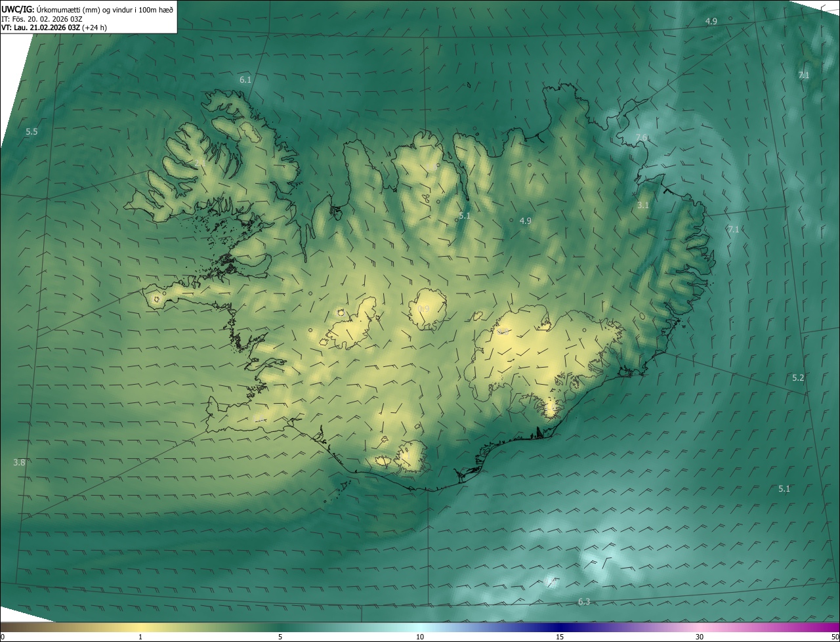The image size is (840, 642).
Task: Click the 0 tick label on the color scale
Action: [x=3, y=637]
